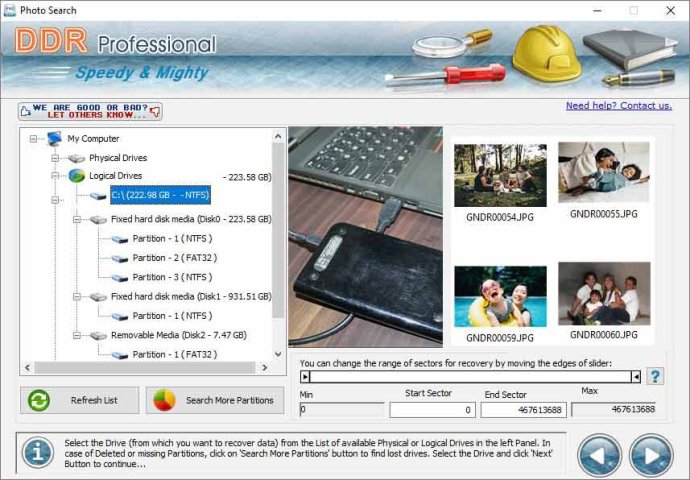690x480 pixels.
Task: Select Fixed hard disk media Disk1 - 931.51 GB
Action: (191, 297)
